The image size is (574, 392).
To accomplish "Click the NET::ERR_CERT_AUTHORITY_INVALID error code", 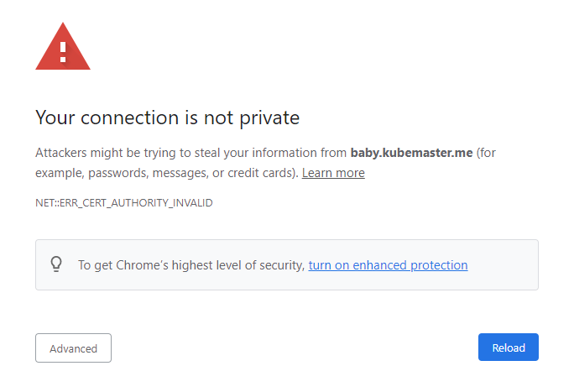I will (x=123, y=203).
